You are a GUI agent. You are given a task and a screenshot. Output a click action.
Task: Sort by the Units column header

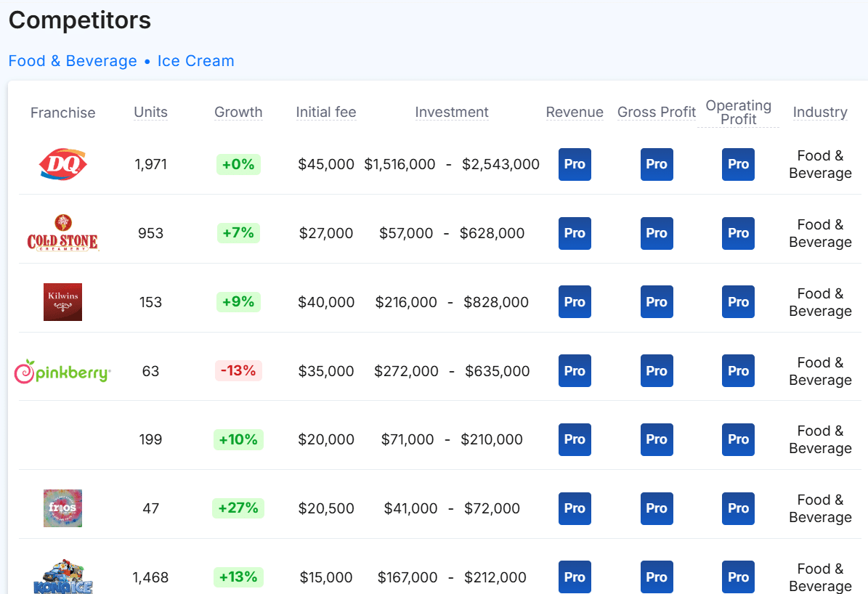150,113
